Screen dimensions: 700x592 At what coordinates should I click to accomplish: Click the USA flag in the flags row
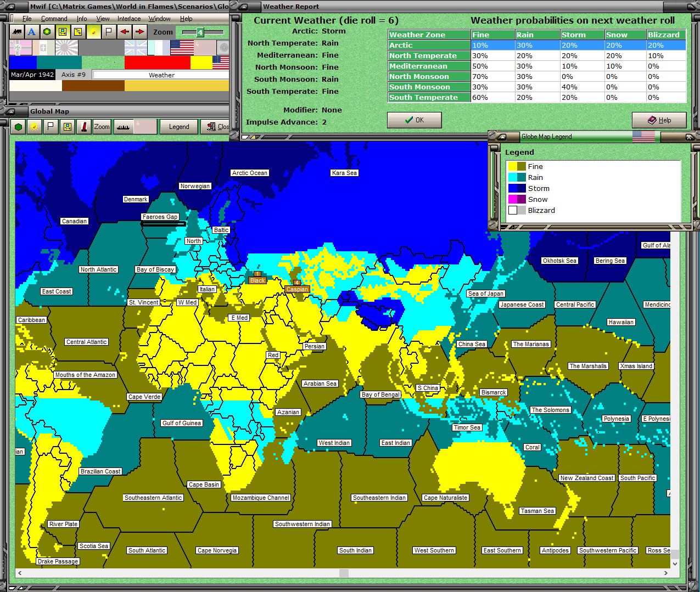[182, 48]
